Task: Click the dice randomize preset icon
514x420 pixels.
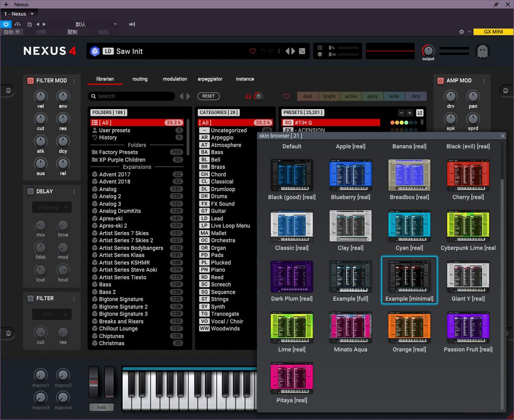Action: pos(302,51)
